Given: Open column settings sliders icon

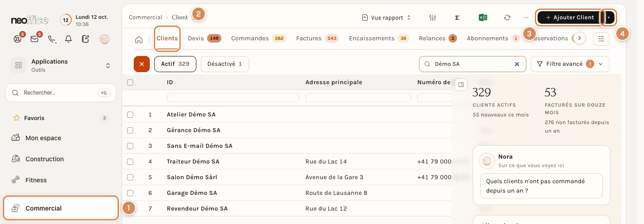Looking at the screenshot, I should [432, 17].
